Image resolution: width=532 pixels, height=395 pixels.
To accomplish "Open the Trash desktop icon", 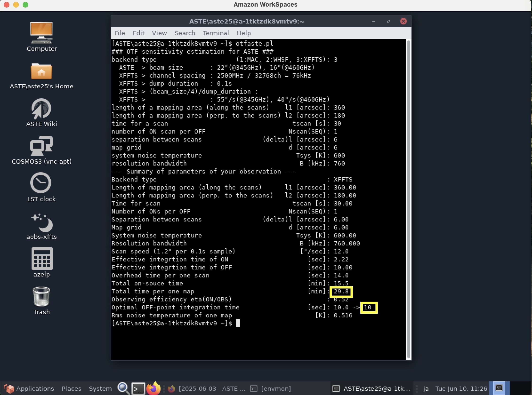I will coord(41,296).
